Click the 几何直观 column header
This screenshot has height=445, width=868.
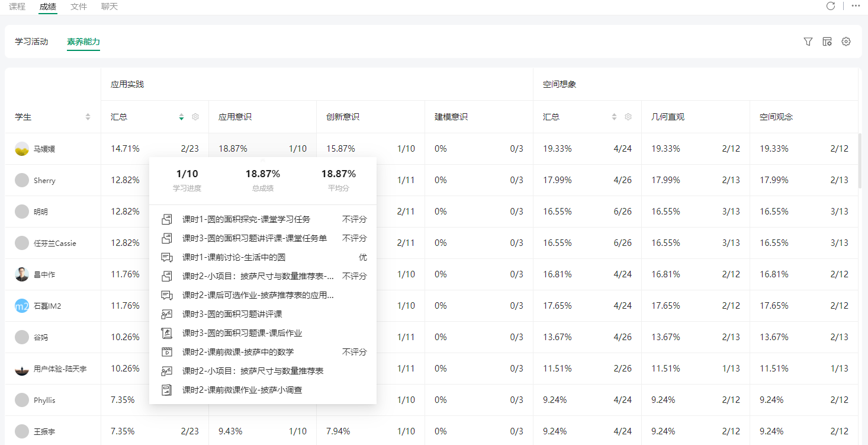point(668,117)
